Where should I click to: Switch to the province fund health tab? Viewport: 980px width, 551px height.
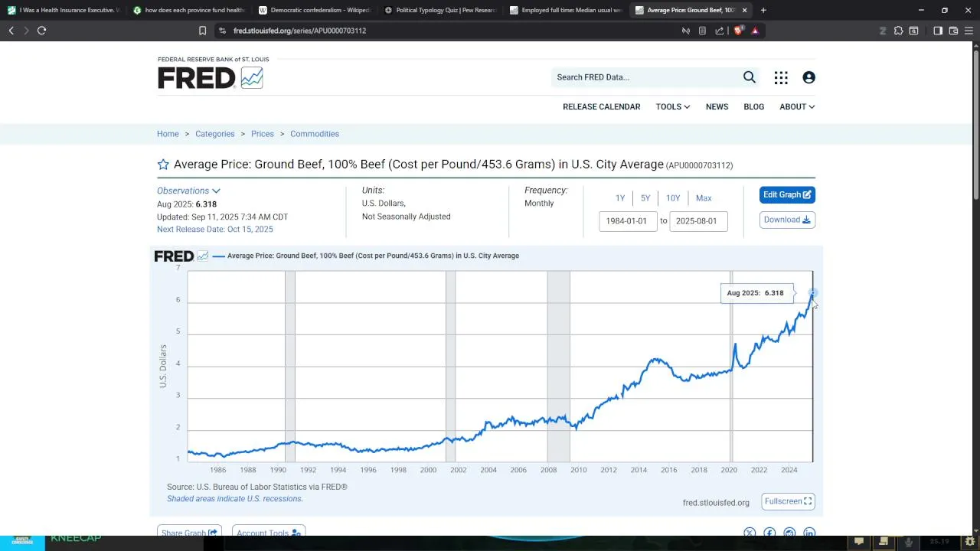coord(188,10)
